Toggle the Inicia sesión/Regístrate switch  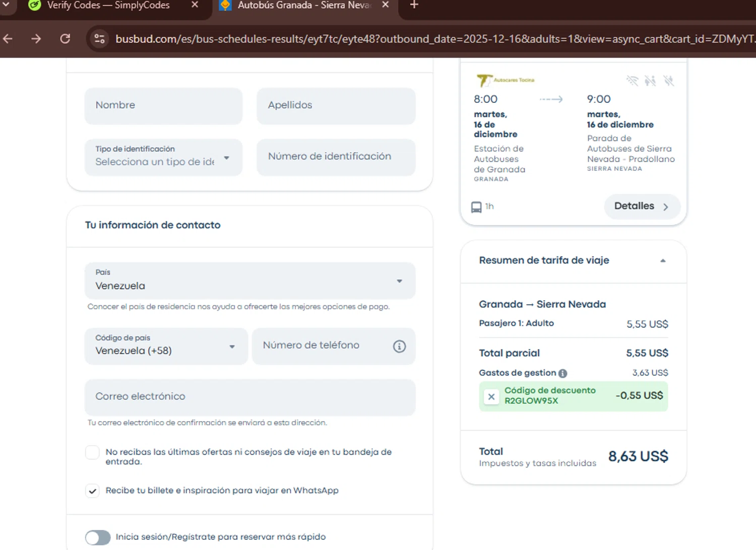98,537
